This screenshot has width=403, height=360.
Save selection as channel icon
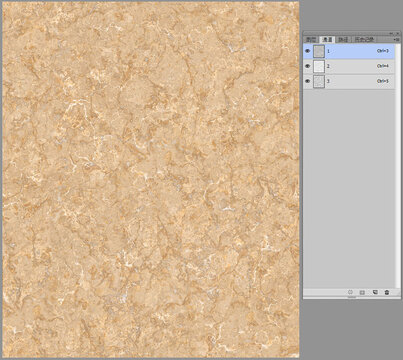coord(362,292)
